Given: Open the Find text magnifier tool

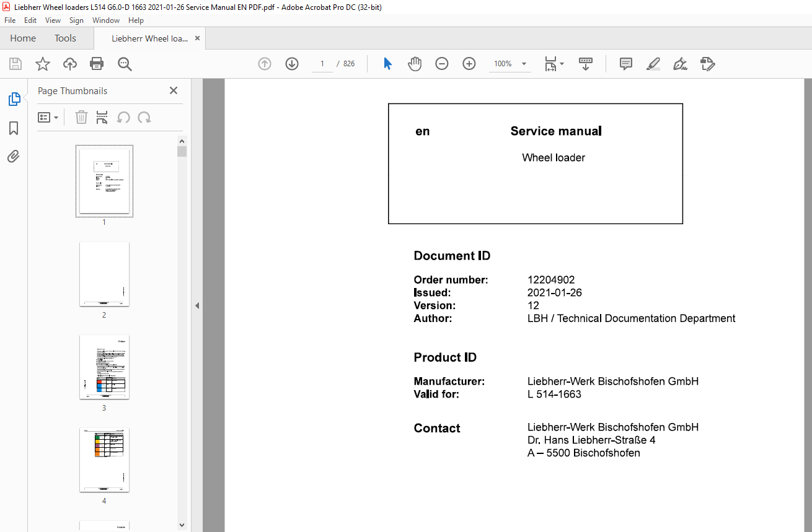Looking at the screenshot, I should click(x=125, y=64).
